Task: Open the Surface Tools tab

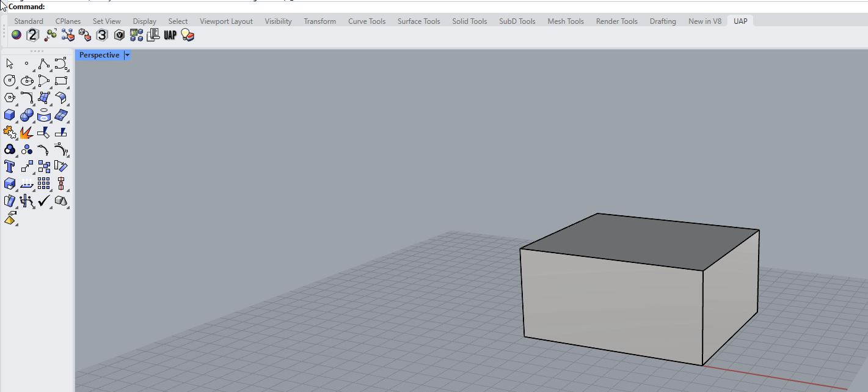Action: click(x=419, y=21)
